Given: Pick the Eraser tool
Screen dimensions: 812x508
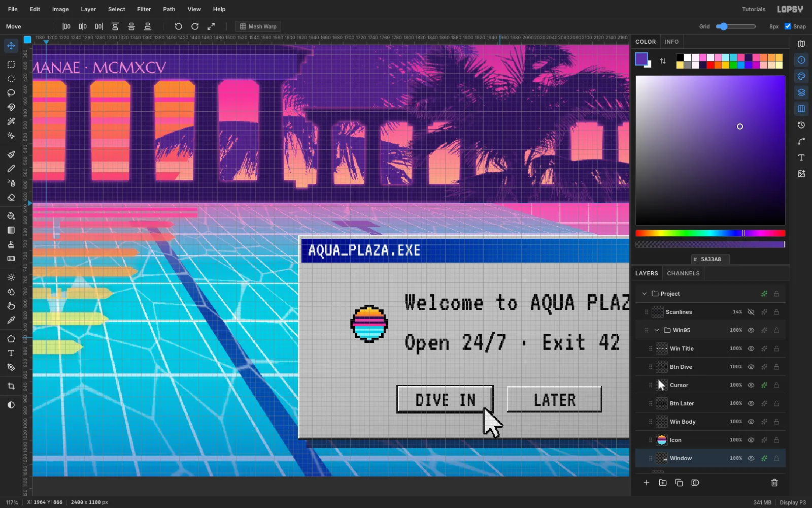Looking at the screenshot, I should point(11,197).
